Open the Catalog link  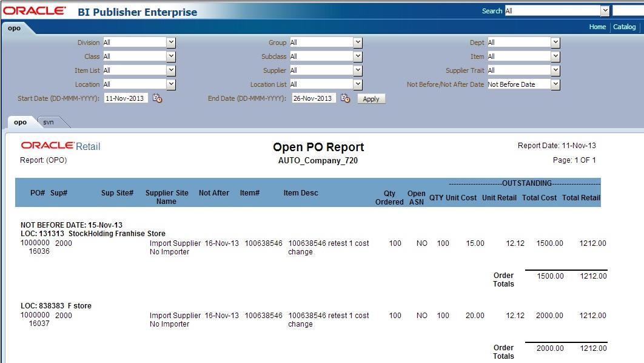[x=624, y=27]
